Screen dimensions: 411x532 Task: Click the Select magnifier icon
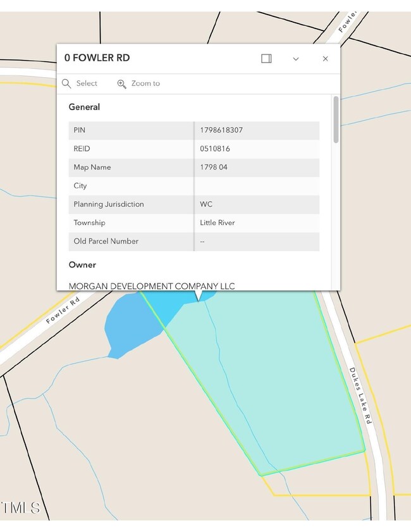click(x=66, y=84)
